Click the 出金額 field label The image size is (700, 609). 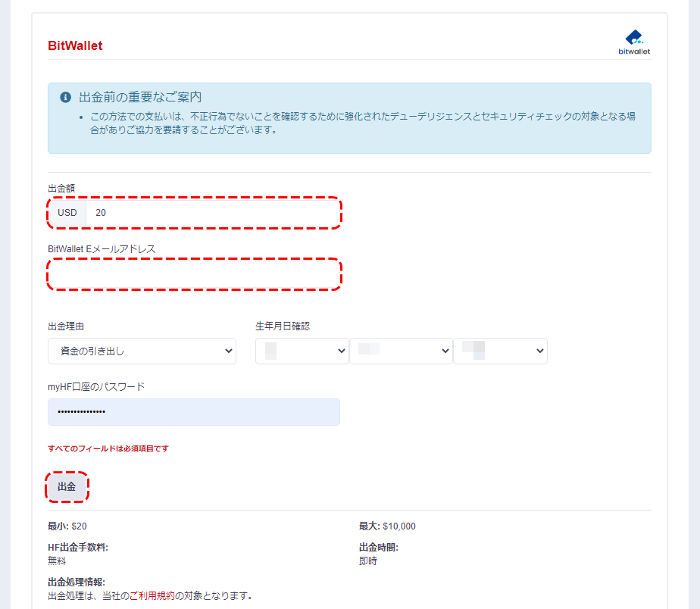pos(61,189)
